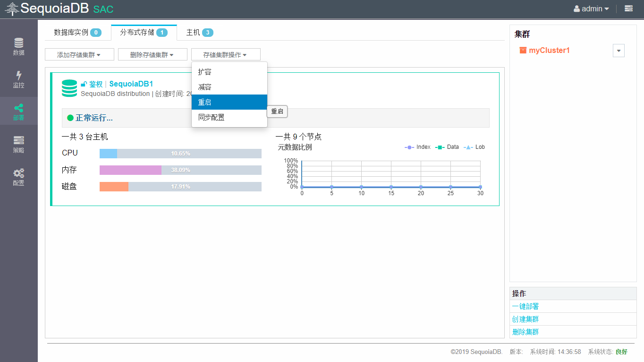Click the 操作 panel heading
Image resolution: width=644 pixels, height=362 pixels.
coord(519,294)
